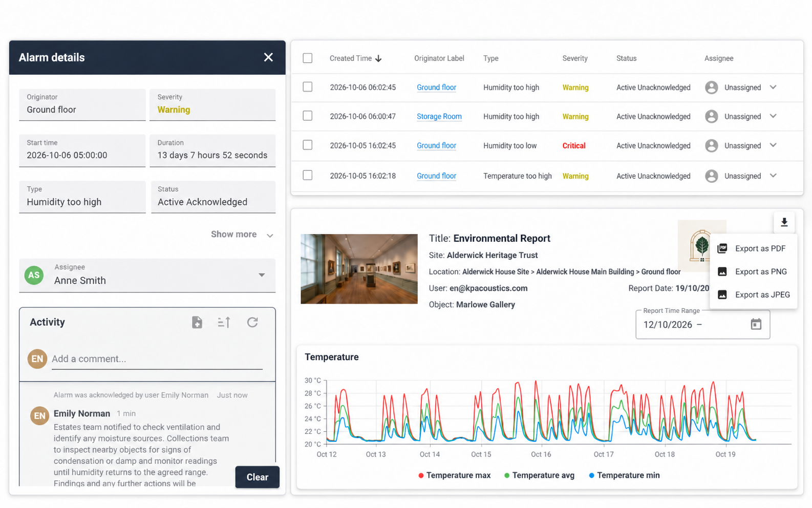
Task: Click the Marlowe Gallery photo thumbnail
Action: coord(359,269)
